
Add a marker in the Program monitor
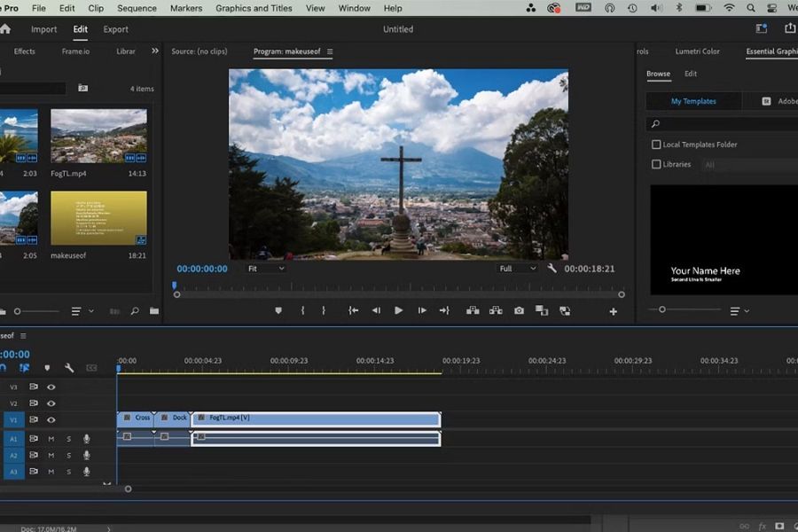pos(278,310)
